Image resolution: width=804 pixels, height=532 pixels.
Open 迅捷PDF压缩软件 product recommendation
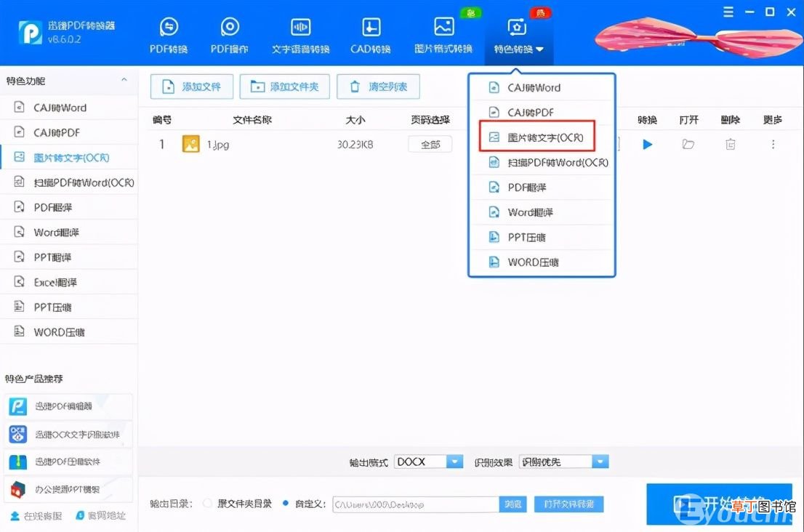[68, 462]
